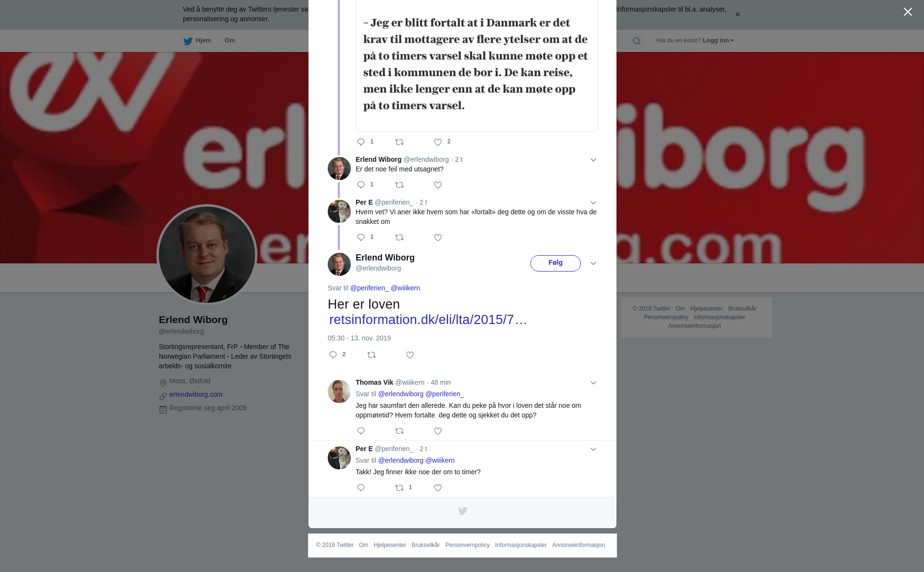
Task: Click search magnifier icon in top bar
Action: point(637,41)
